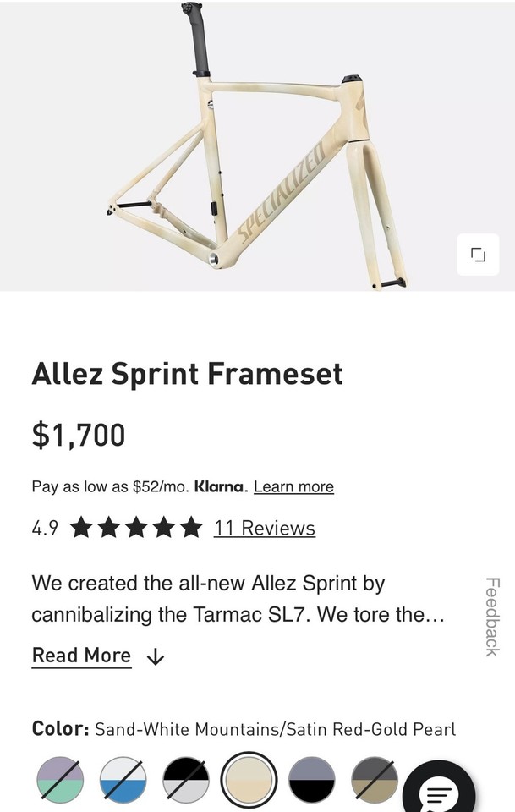Select the slashed white-and-blue color swatch
Screen dimensions: 515x812
tap(121, 780)
